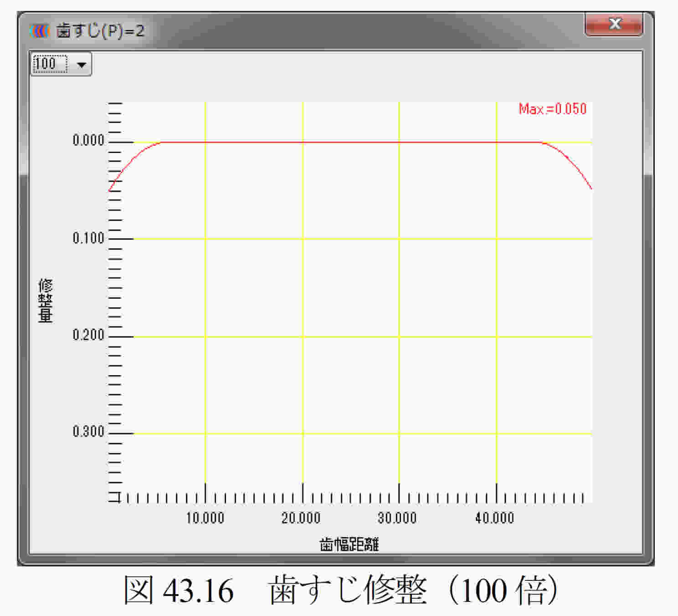
Task: Close the 歯すじ(P)=2 window
Action: click(614, 24)
